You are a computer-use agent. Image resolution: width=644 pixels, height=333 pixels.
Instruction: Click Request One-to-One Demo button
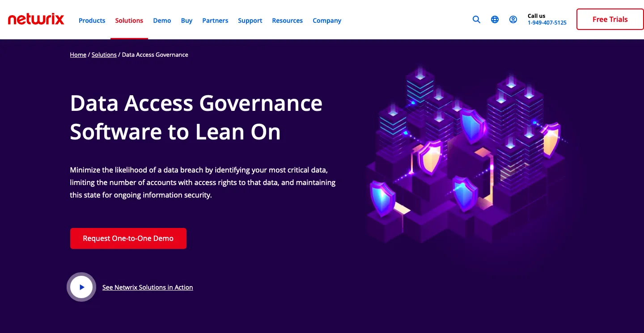[x=128, y=238]
